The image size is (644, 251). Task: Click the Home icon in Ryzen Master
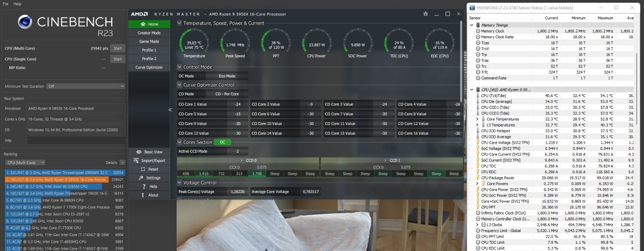coord(143,24)
